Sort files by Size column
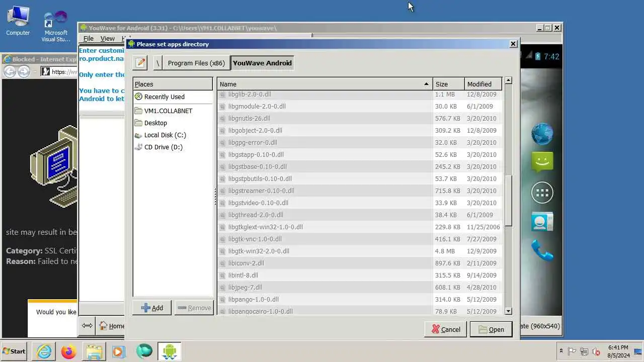 448,84
